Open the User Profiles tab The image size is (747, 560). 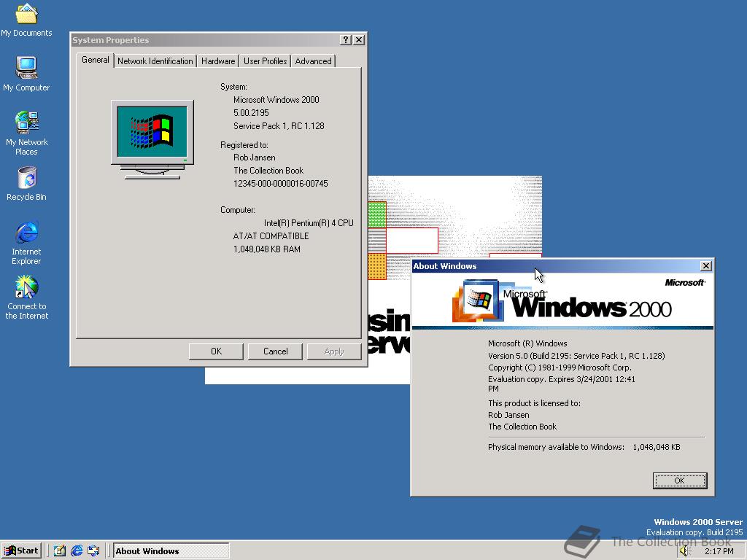[266, 61]
